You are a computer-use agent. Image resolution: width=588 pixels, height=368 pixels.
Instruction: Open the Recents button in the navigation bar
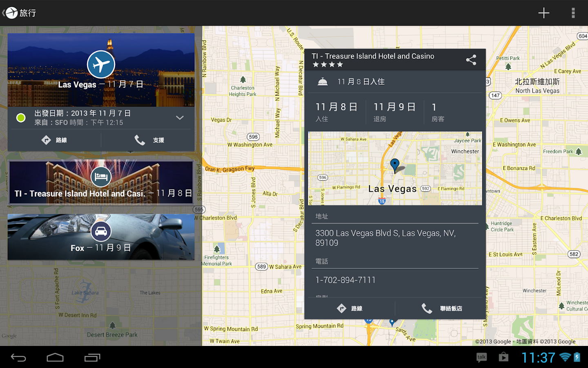pyautogui.click(x=92, y=357)
